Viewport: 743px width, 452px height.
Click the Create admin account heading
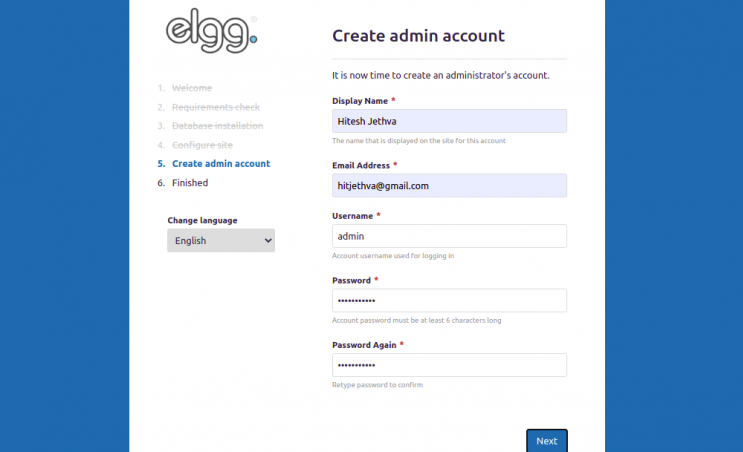click(x=418, y=36)
